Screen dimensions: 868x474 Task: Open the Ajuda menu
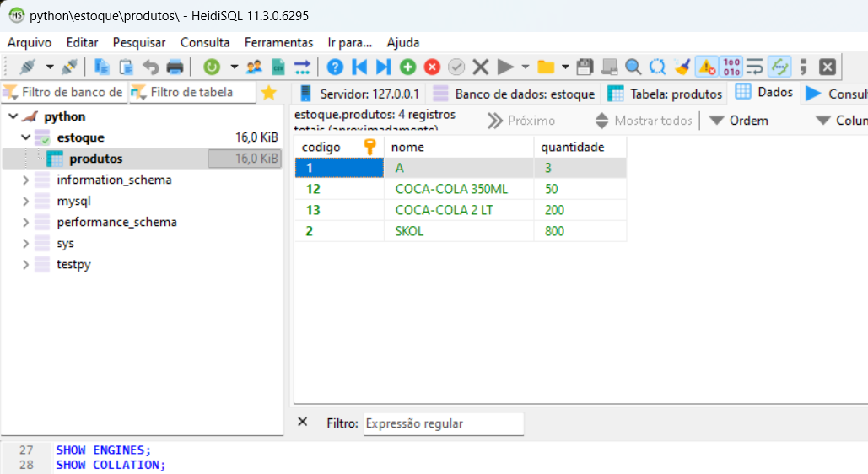[x=403, y=43]
